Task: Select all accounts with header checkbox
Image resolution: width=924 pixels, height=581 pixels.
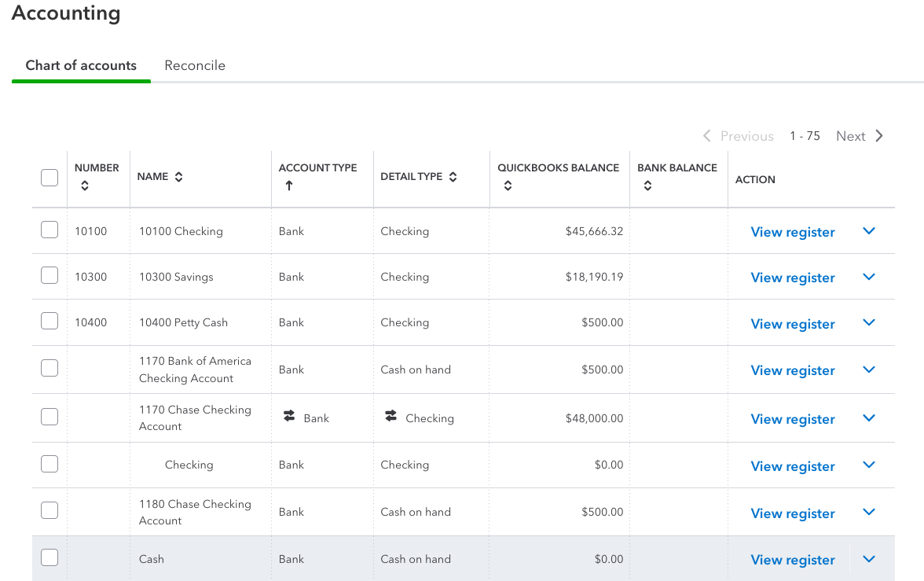Action: click(49, 178)
